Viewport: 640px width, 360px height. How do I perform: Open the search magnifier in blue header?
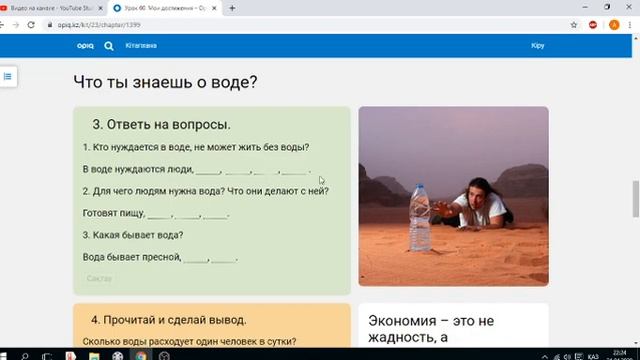[x=109, y=46]
